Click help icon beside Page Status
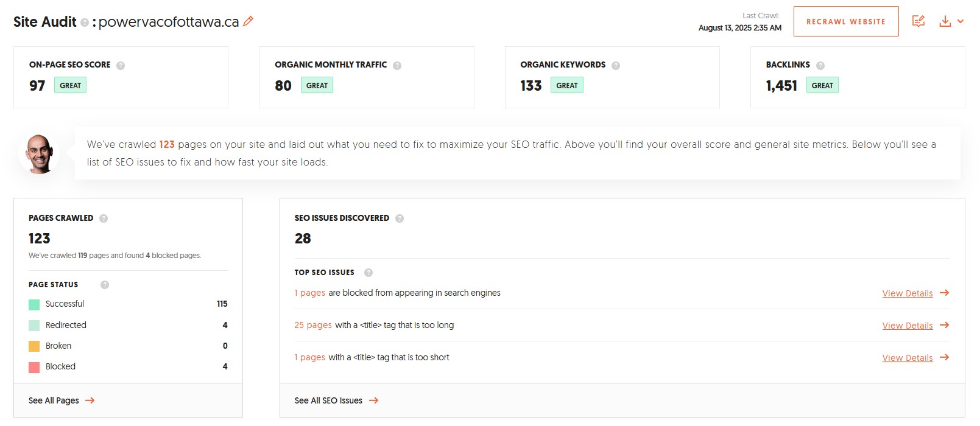Image resolution: width=980 pixels, height=426 pixels. click(x=105, y=285)
